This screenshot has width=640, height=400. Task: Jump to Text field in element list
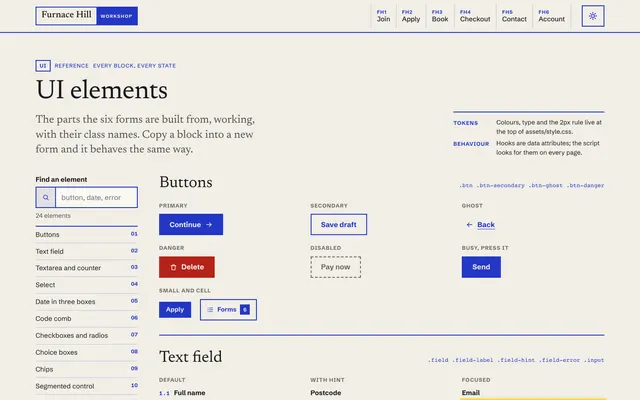[x=87, y=251]
